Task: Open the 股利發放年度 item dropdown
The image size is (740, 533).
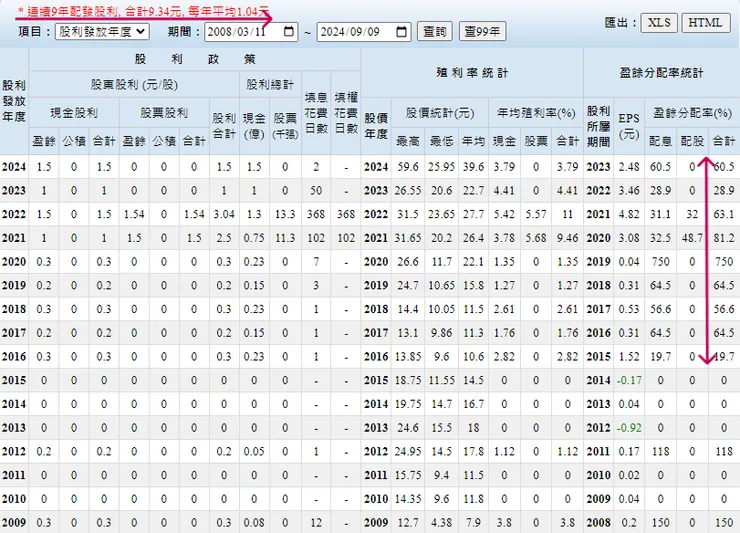Action: [x=102, y=32]
